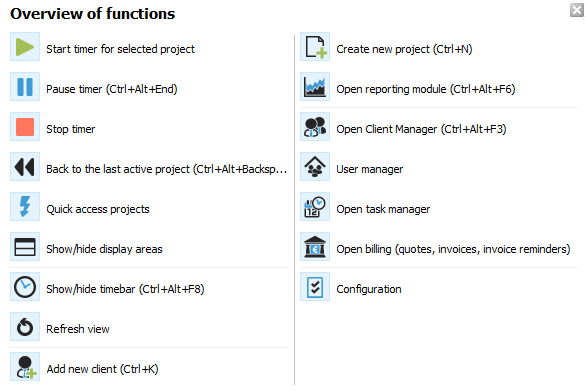The image size is (586, 392).
Task: Open reporting module chart icon
Action: pos(315,87)
